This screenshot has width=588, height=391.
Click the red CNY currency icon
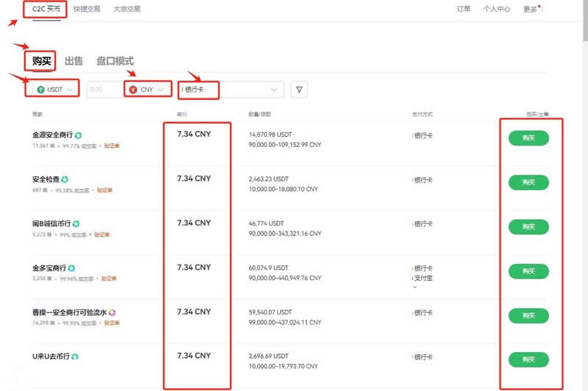coord(133,90)
